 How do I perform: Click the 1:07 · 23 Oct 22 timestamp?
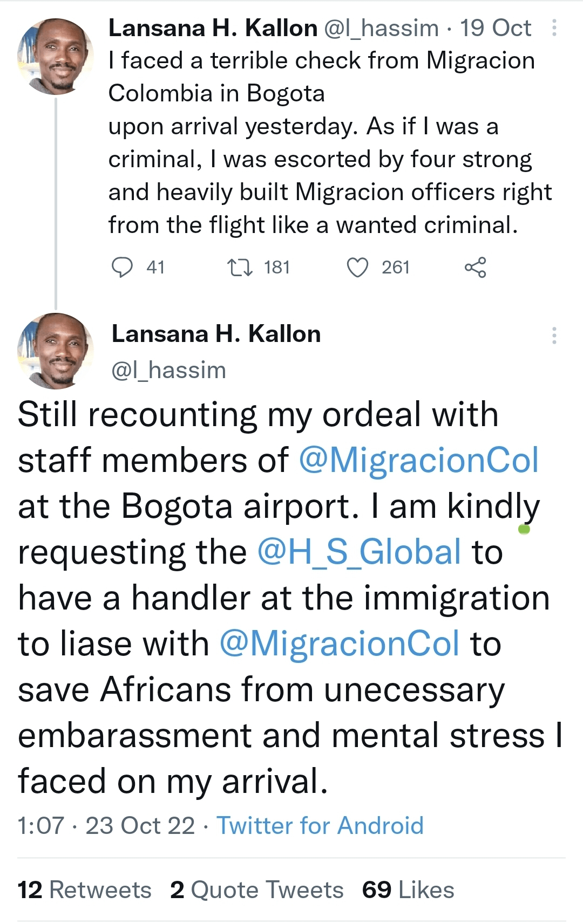(106, 825)
